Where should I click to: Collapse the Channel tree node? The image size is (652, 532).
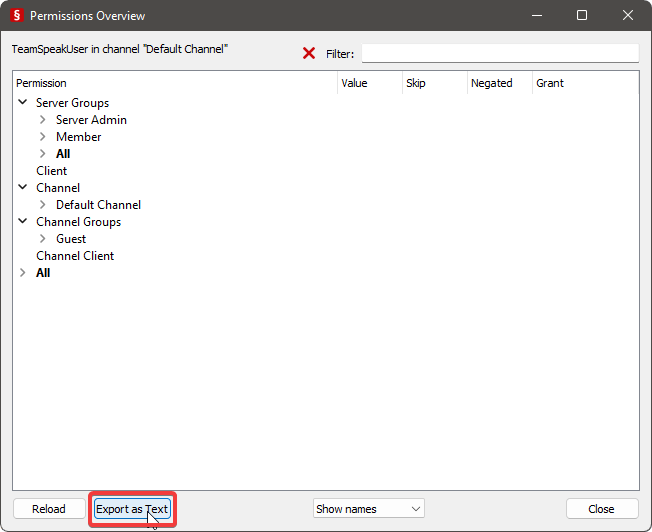tap(23, 188)
